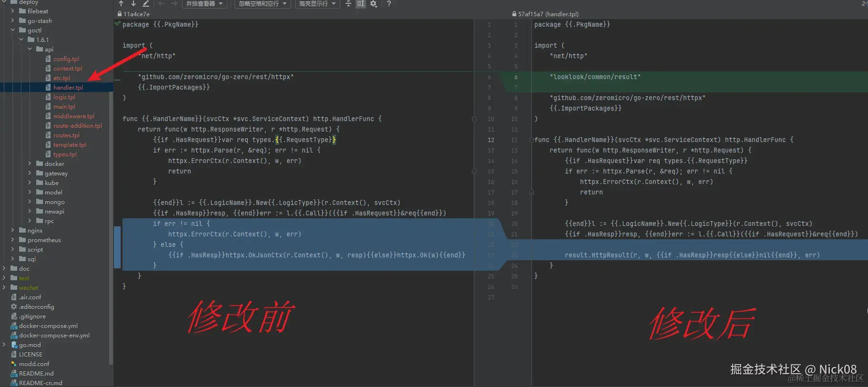Expand the rpc folder
The width and height of the screenshot is (868, 387).
pyautogui.click(x=30, y=221)
